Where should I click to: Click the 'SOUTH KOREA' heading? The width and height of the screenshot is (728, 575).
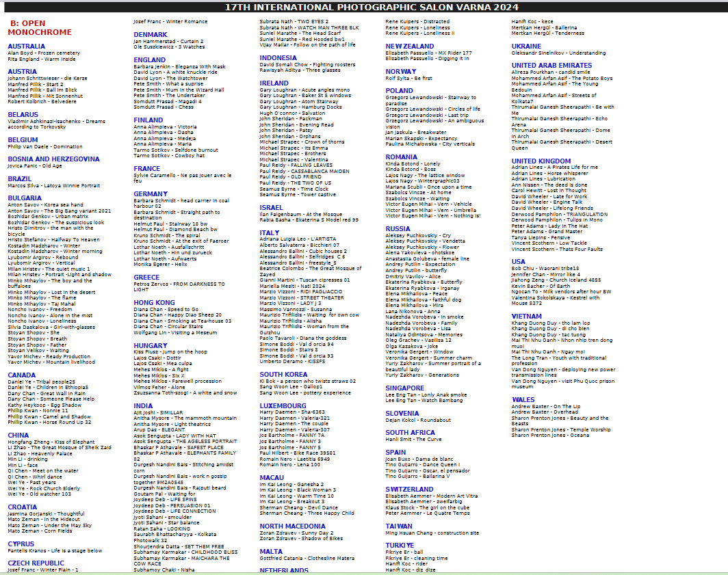tap(283, 375)
